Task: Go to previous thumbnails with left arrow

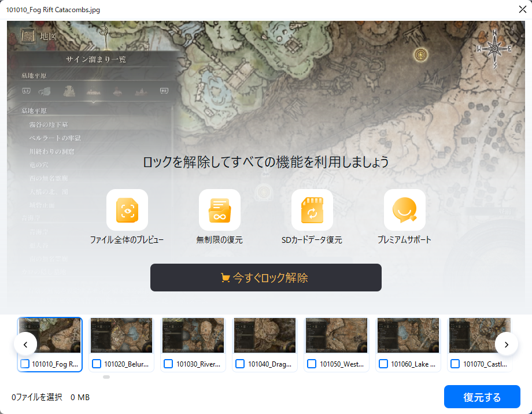Action: click(25, 345)
